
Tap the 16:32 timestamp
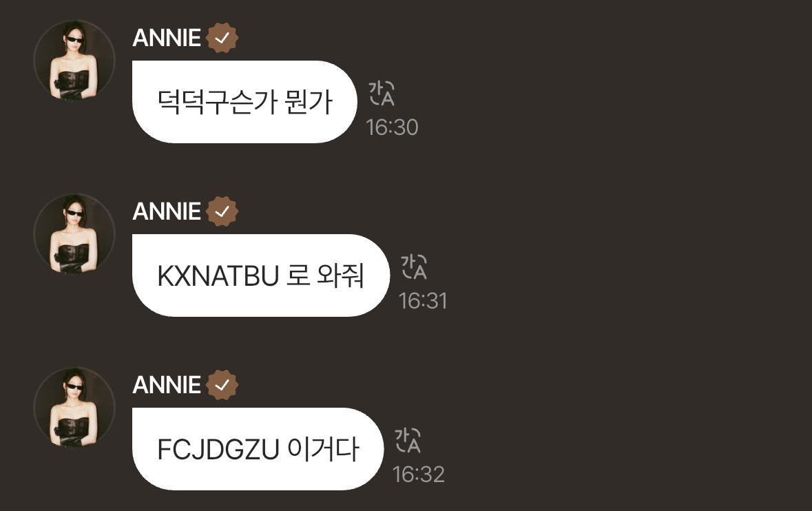[x=419, y=474]
